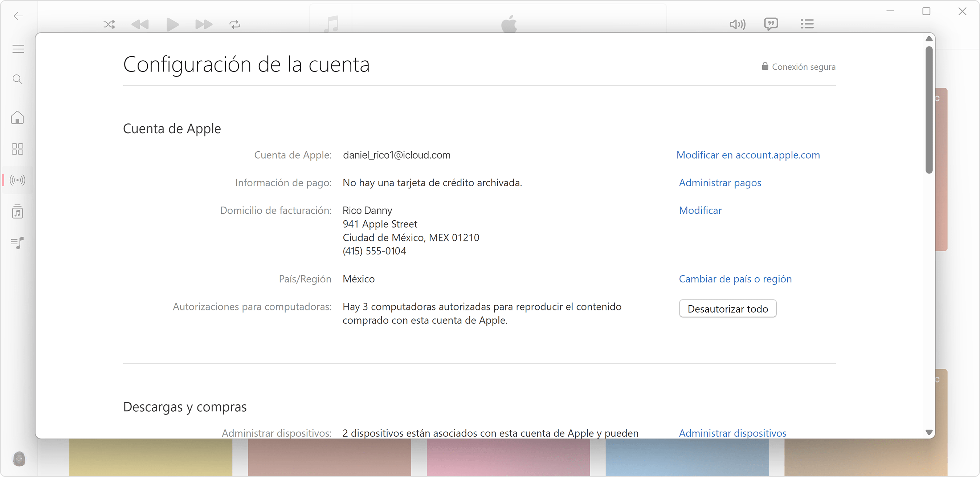The width and height of the screenshot is (980, 477).
Task: Click scrollbar down arrow in dialog
Action: click(929, 432)
